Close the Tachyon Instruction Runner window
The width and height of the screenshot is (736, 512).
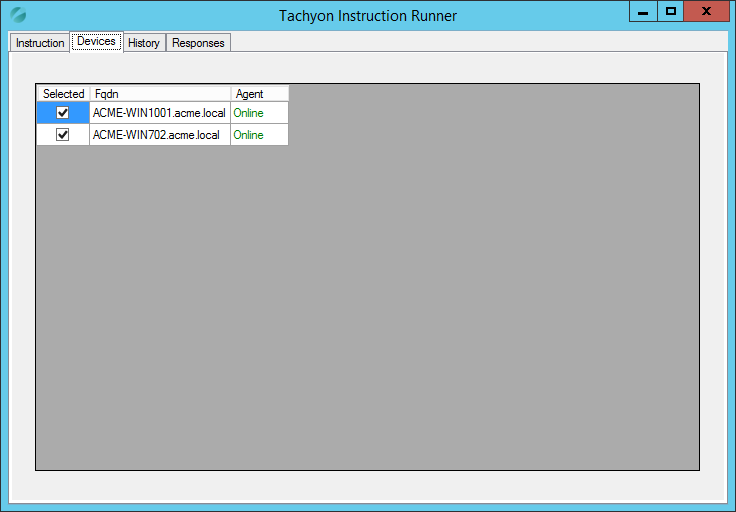coord(707,11)
